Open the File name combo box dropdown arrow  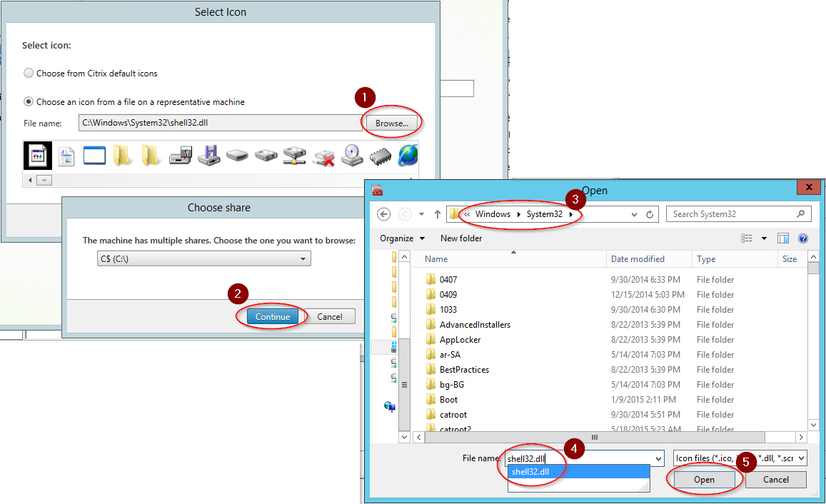658,459
